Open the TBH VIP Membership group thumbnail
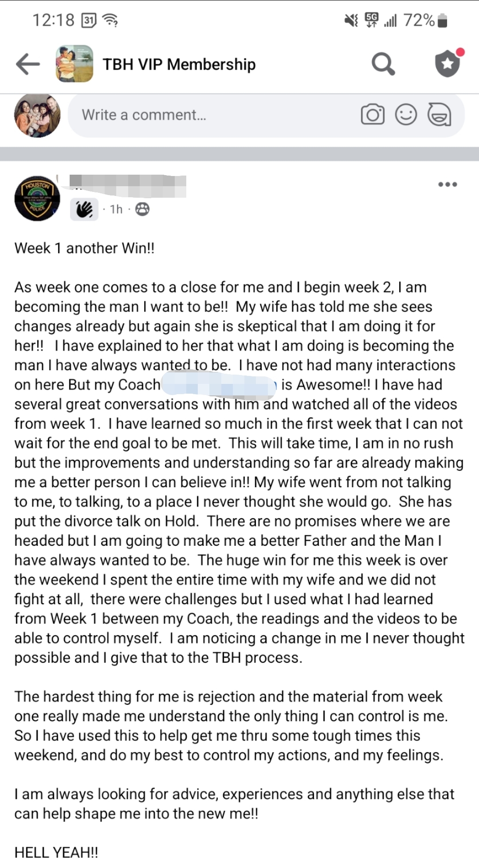This screenshot has width=479, height=868. point(75,64)
